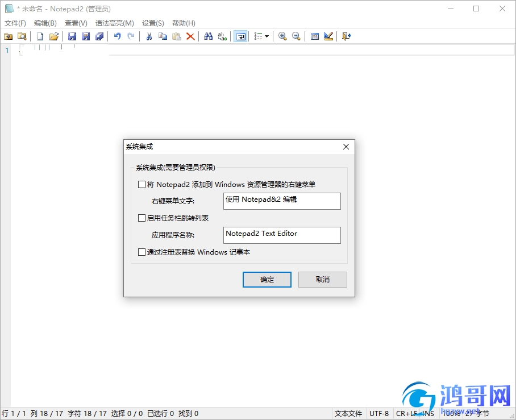Click the scissors Cut icon
Screen dimensions: 516x420
coord(149,36)
